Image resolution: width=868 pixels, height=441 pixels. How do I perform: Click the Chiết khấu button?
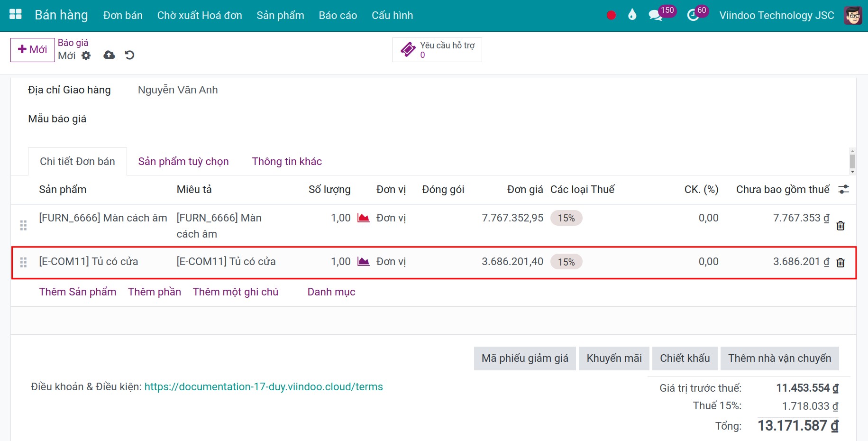click(685, 358)
